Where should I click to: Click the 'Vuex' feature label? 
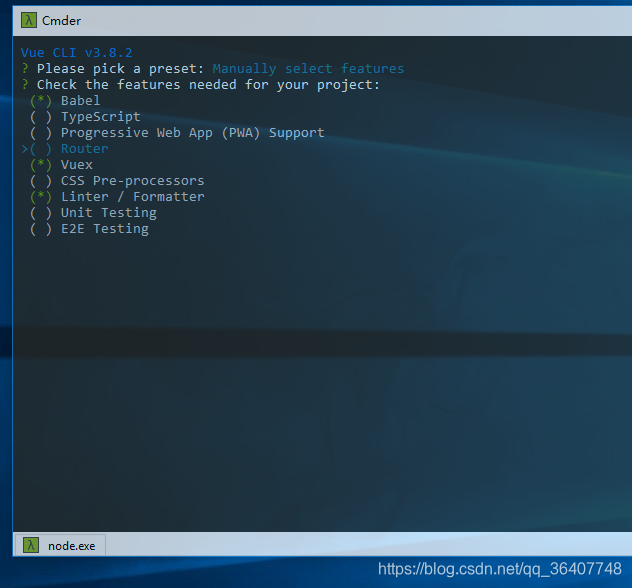77,164
